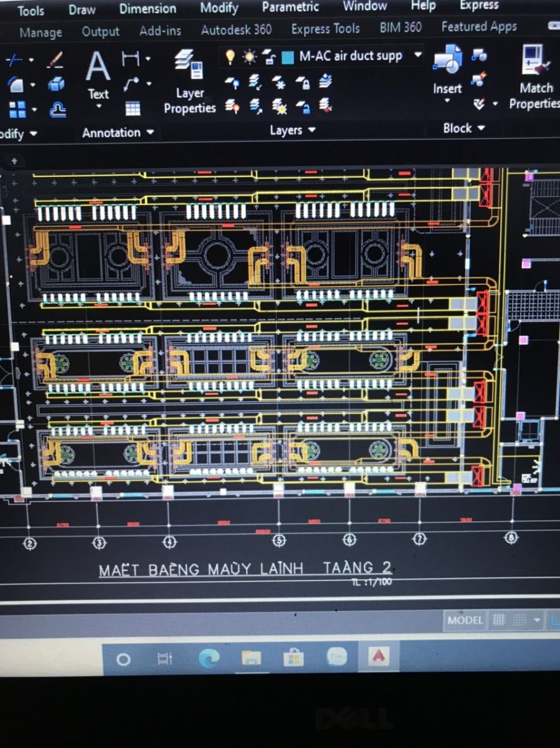
Task: Open the Window menu
Action: pyautogui.click(x=365, y=6)
